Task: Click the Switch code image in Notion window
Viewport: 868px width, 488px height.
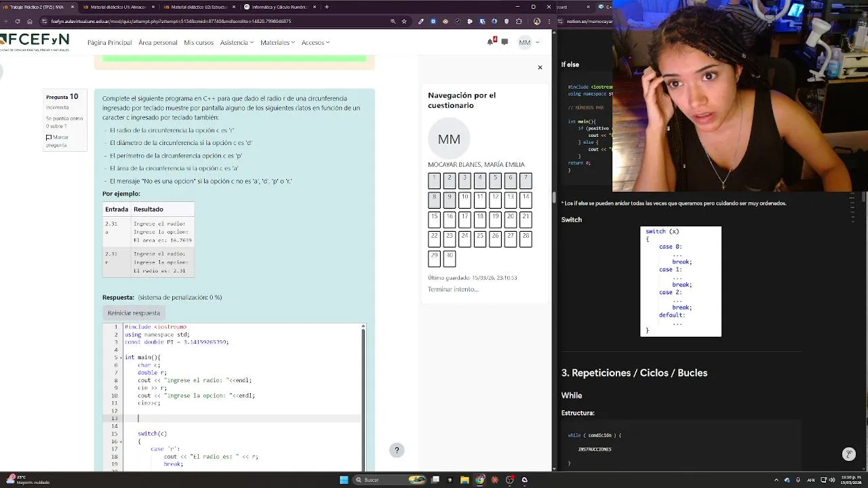Action: [681, 281]
